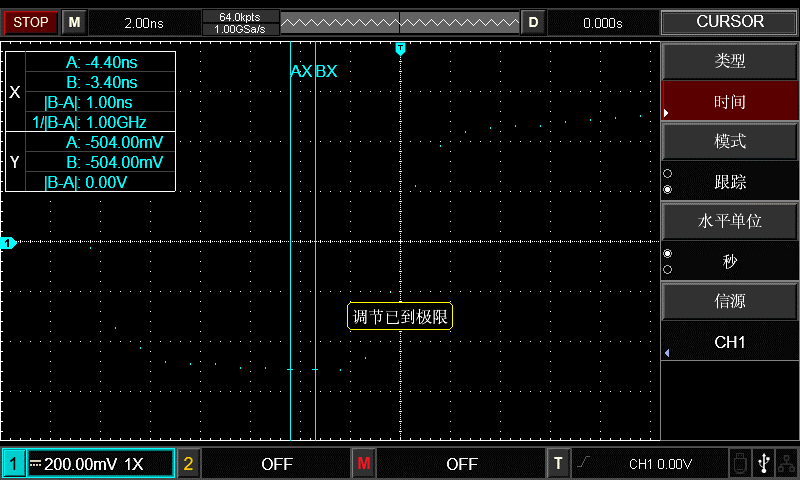
Task: Click the USB connection status icon
Action: coord(765,463)
